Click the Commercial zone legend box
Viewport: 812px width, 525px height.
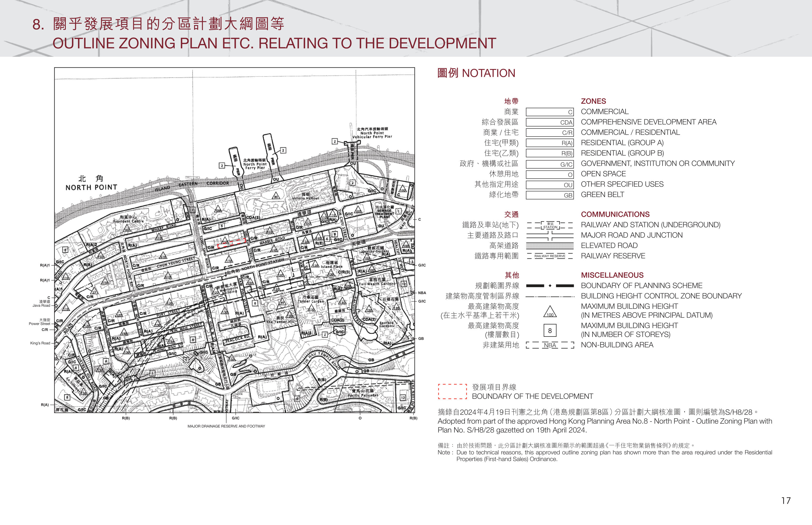point(550,112)
